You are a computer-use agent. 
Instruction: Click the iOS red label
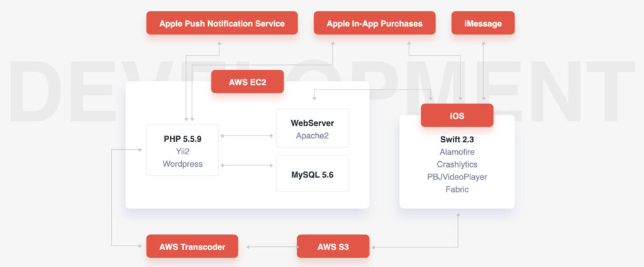click(x=457, y=116)
